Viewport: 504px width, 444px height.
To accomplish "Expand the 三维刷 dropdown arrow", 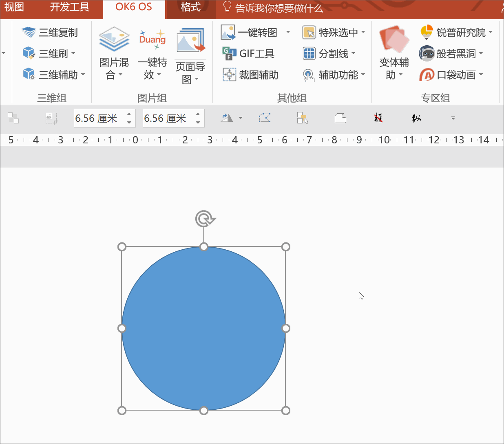I will click(74, 53).
